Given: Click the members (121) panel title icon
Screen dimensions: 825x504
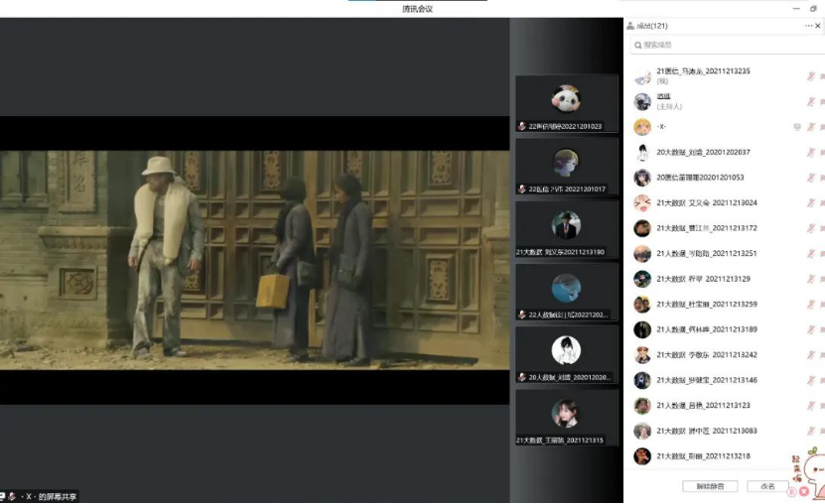Looking at the screenshot, I should (629, 26).
